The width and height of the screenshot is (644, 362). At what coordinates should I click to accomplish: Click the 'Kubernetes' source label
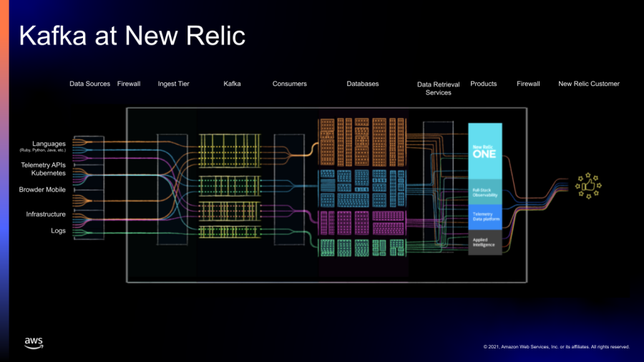coord(48,173)
